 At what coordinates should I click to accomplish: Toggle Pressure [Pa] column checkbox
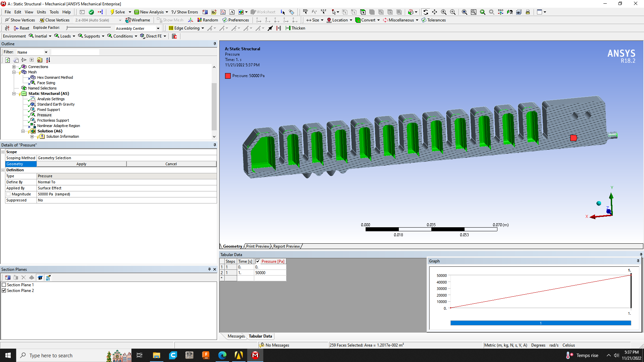(258, 261)
